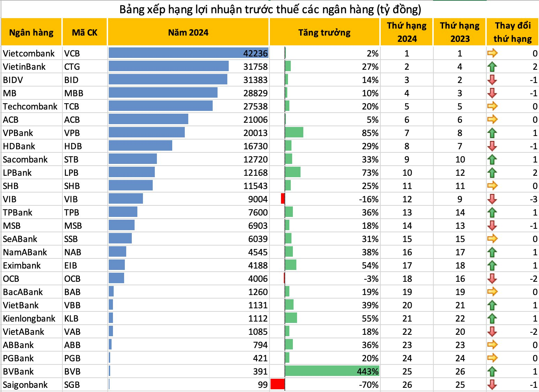Image resolution: width=539 pixels, height=392 pixels.
Task: Click the green up arrow in Kienlongbank row
Action: click(492, 318)
